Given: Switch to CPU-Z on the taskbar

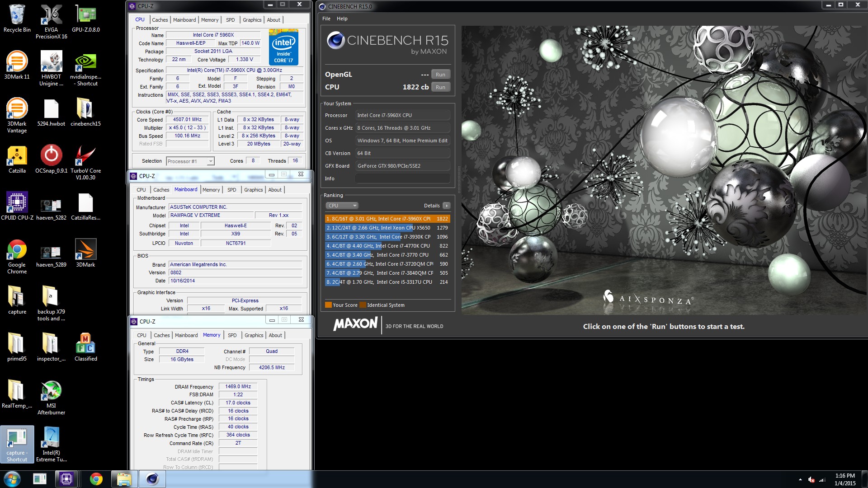Looking at the screenshot, I should point(66,479).
